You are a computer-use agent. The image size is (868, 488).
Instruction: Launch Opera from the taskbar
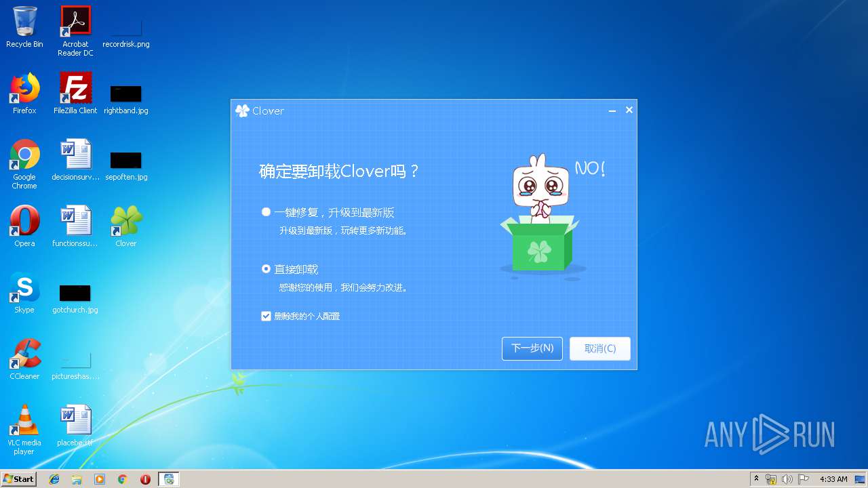click(x=145, y=479)
